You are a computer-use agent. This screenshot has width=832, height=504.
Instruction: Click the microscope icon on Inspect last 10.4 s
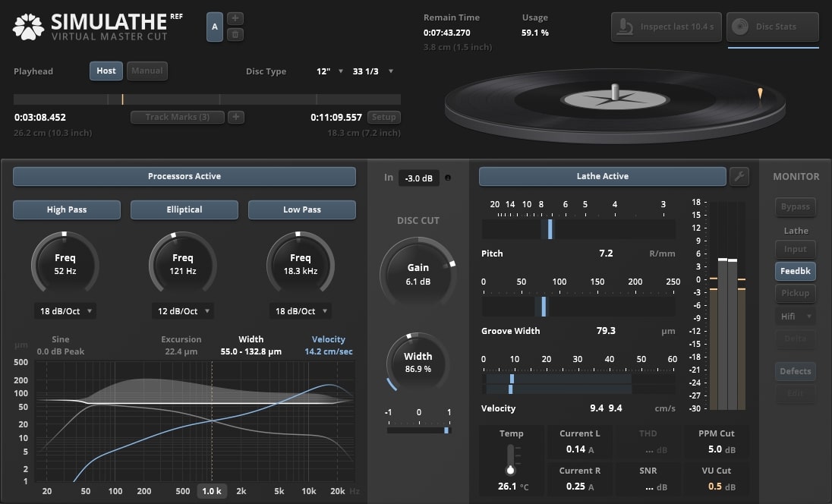tap(625, 27)
